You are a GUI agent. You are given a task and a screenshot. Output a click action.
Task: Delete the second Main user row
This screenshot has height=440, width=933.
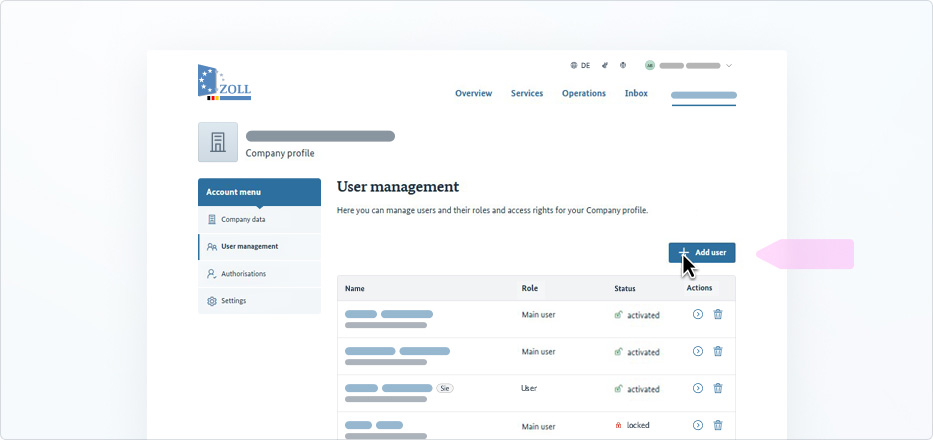(x=718, y=351)
